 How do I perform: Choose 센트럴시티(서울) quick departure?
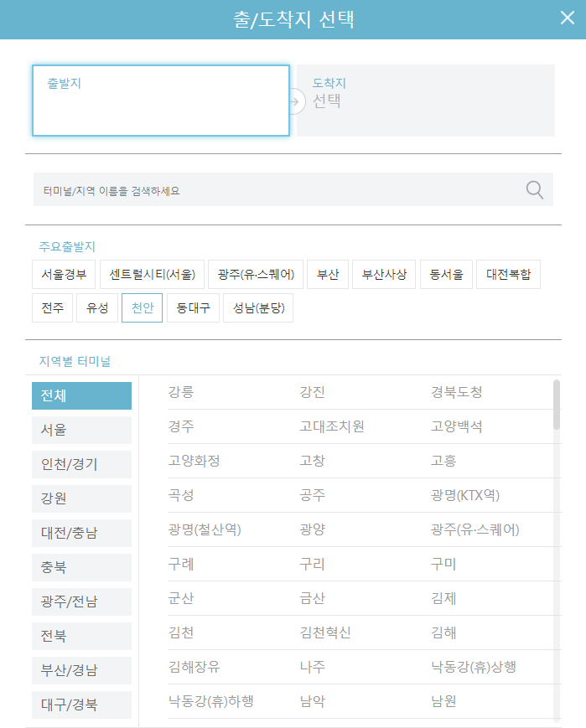coord(152,275)
